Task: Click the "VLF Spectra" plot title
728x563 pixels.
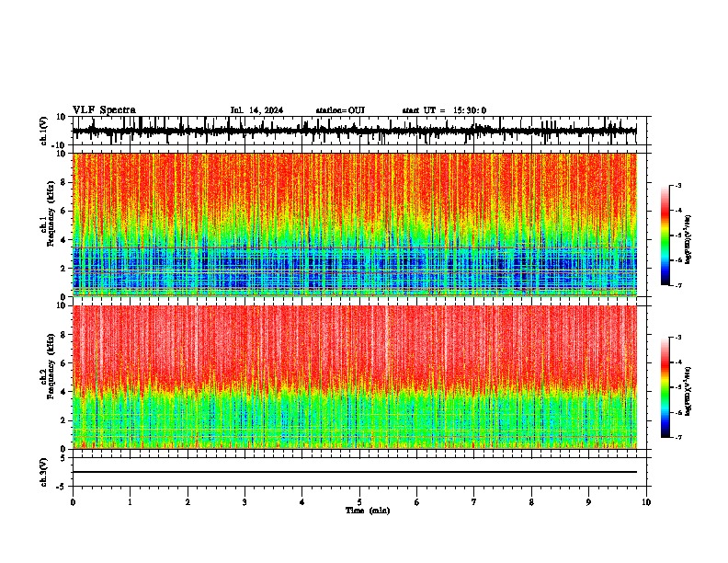Action: pyautogui.click(x=104, y=110)
